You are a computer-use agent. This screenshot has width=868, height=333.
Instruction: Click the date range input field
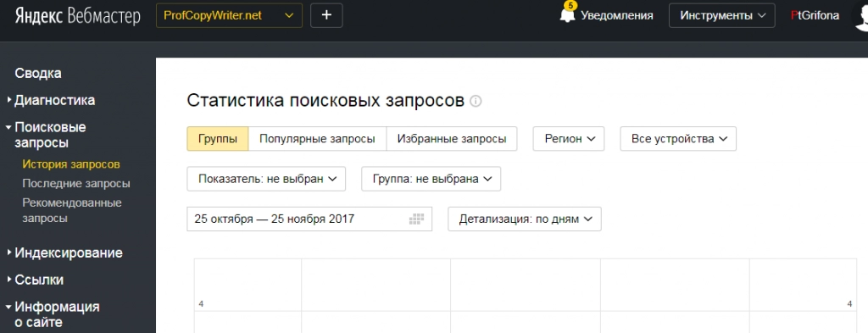pos(309,219)
